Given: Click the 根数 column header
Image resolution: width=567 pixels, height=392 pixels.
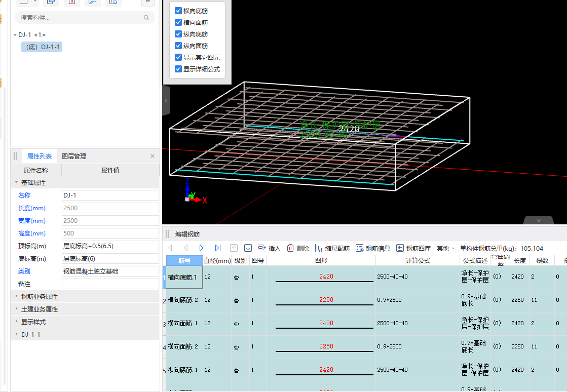Looking at the screenshot, I should [x=542, y=260].
